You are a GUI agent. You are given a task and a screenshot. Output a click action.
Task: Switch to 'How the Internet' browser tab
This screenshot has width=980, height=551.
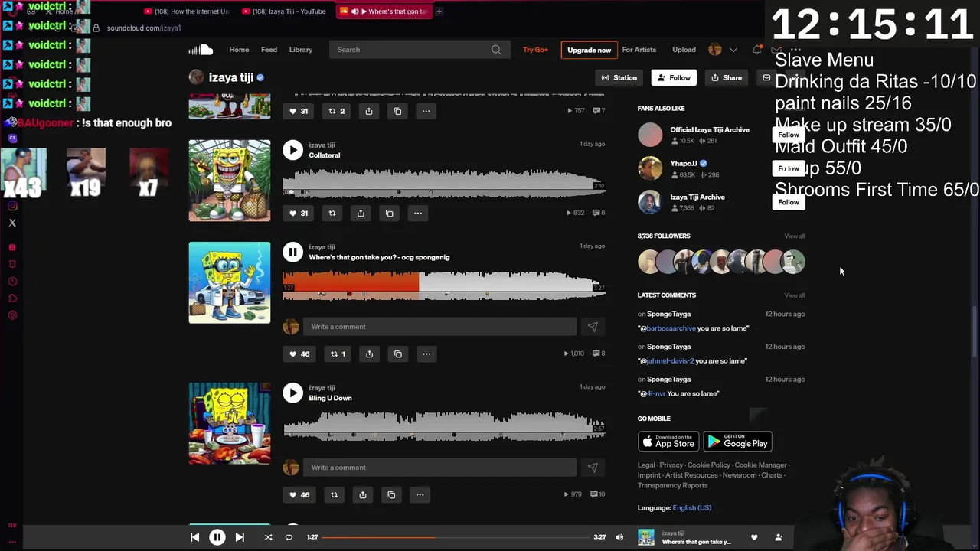(188, 11)
